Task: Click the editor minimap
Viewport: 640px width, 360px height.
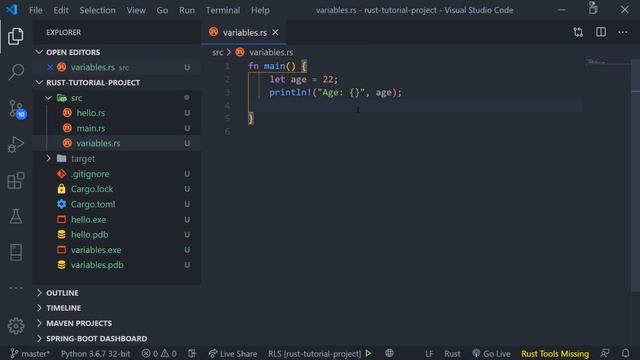Action: tap(607, 62)
